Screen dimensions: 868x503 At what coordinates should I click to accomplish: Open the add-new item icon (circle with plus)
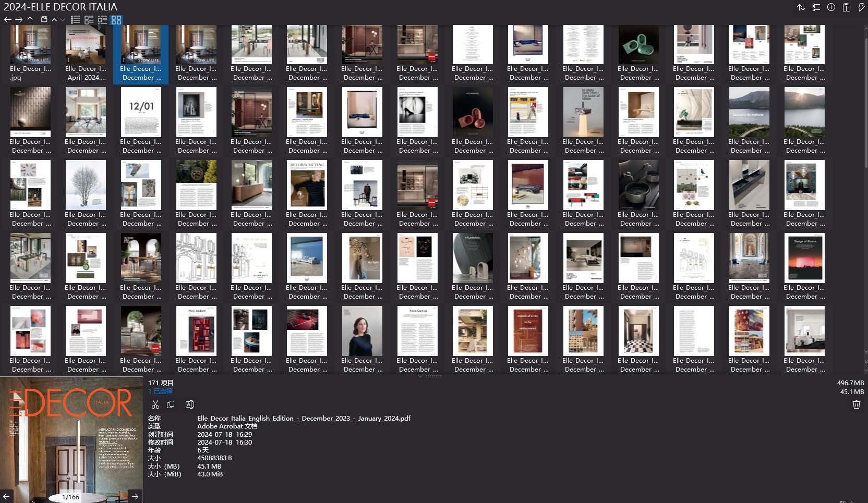830,7
